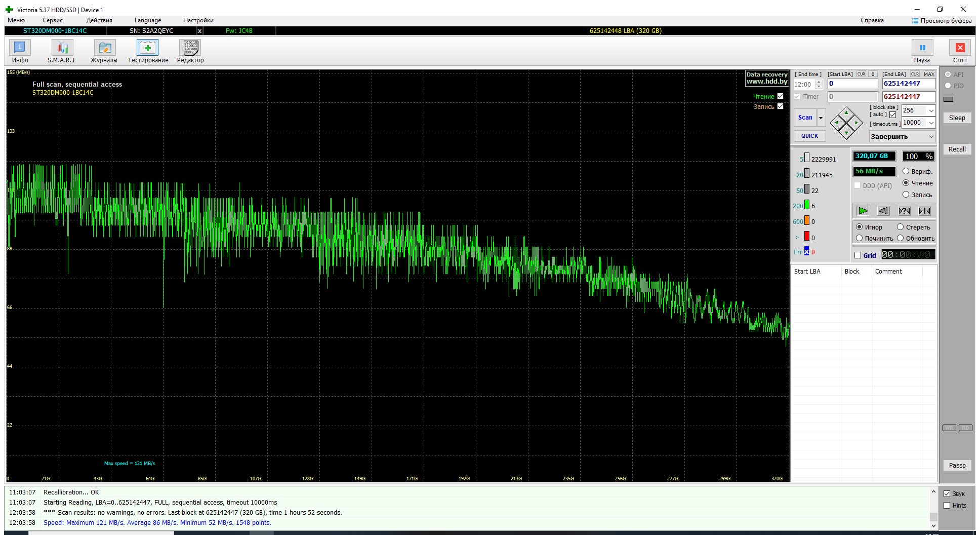The image size is (980, 535).
Task: Click the log panel scroll up arrow
Action: coord(934,491)
